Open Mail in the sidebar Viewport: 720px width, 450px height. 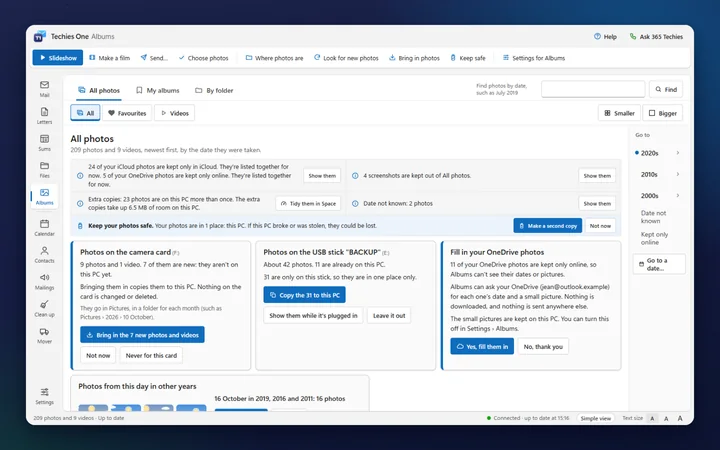pyautogui.click(x=45, y=89)
